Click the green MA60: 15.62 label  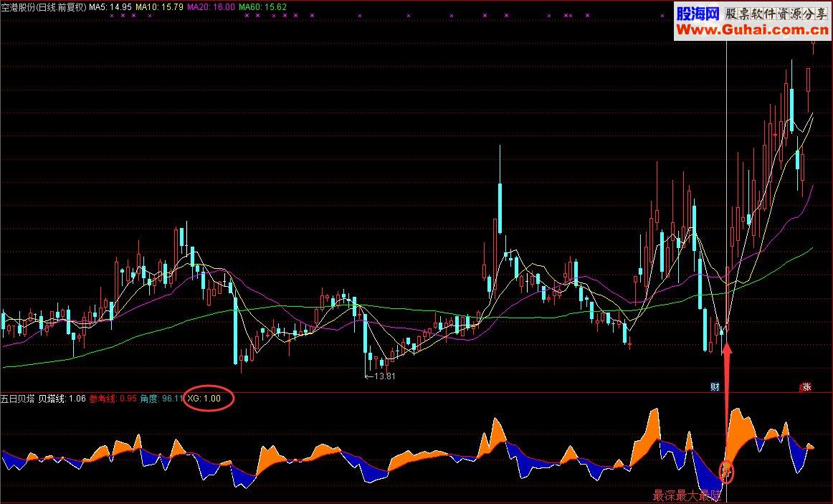[x=262, y=7]
